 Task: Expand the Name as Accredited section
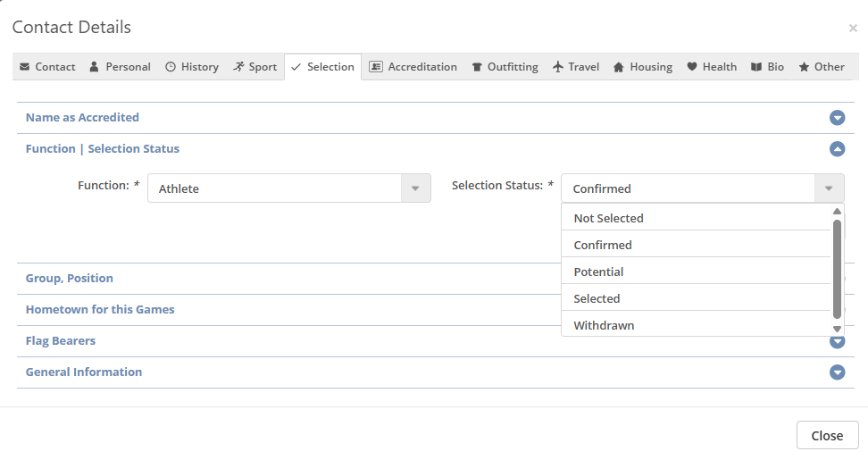(837, 118)
